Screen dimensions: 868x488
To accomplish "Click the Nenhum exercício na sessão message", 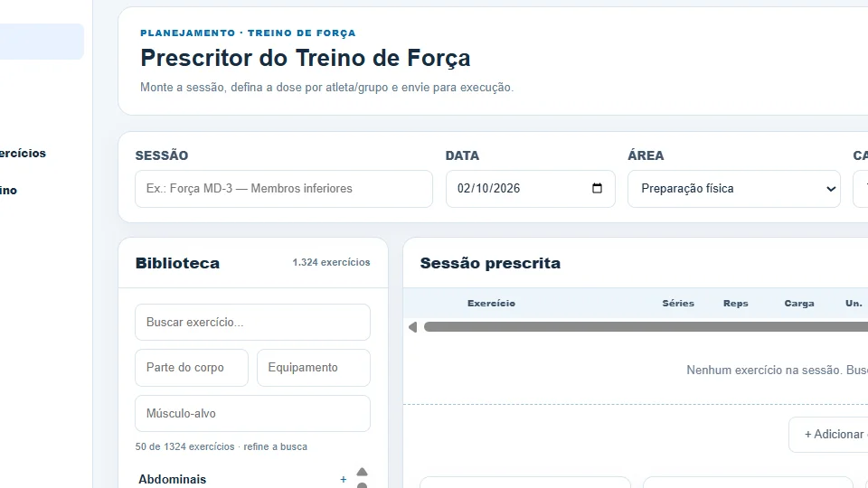I will tap(778, 371).
